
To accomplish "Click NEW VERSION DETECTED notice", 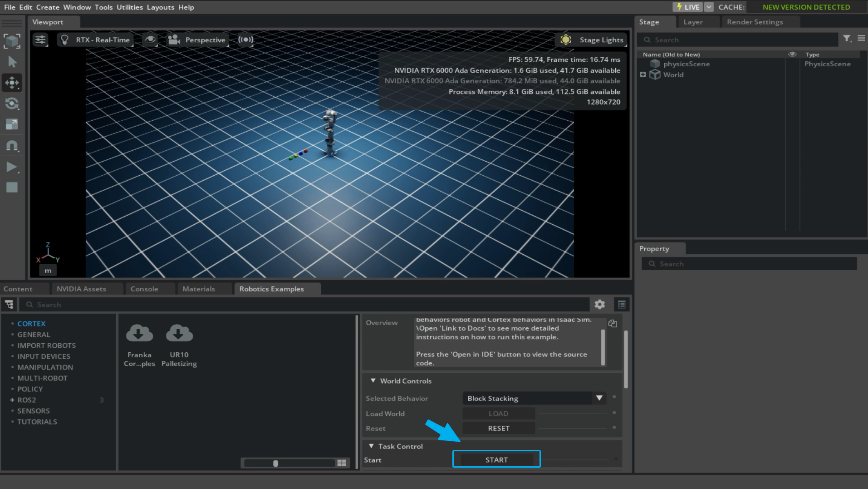I will (806, 7).
